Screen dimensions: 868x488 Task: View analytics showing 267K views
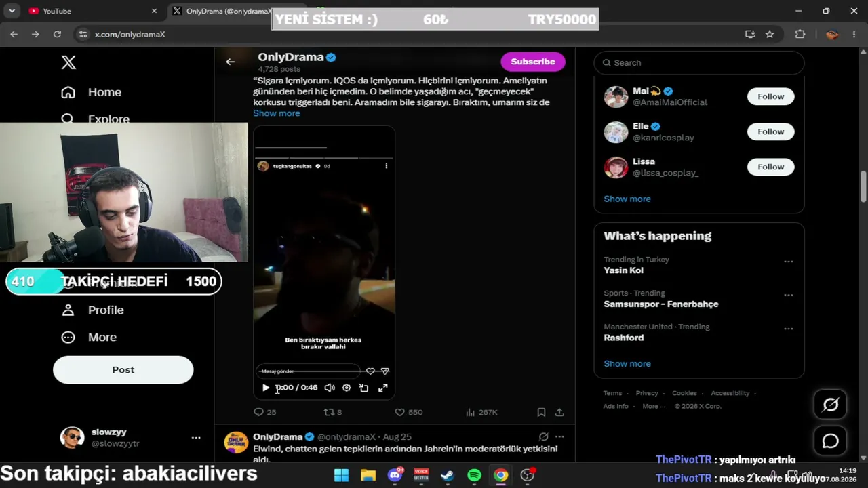[481, 412]
